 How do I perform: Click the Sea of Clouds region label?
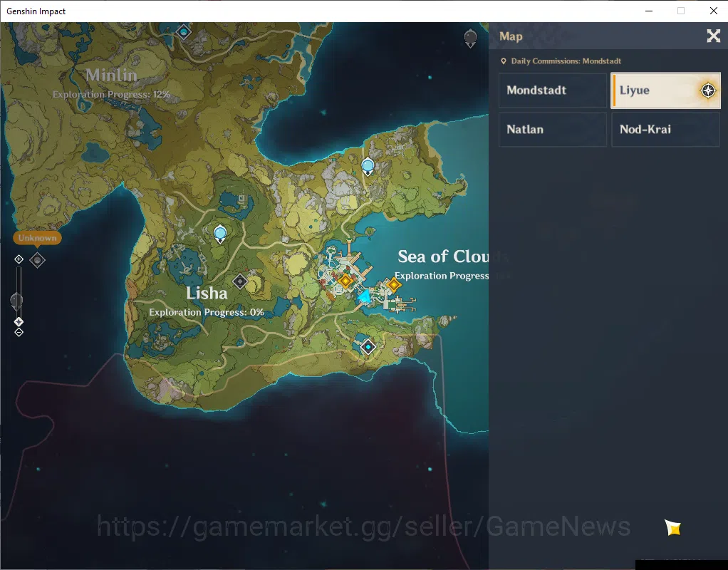pos(443,256)
